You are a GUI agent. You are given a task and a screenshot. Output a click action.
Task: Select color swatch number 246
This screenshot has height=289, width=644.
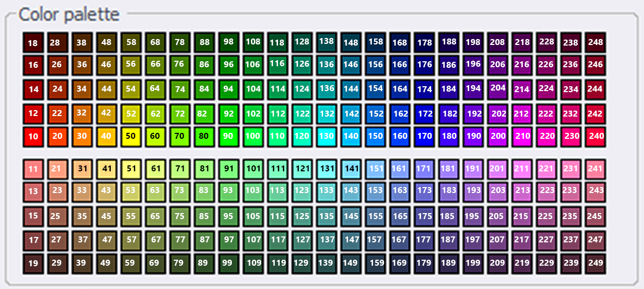point(596,66)
